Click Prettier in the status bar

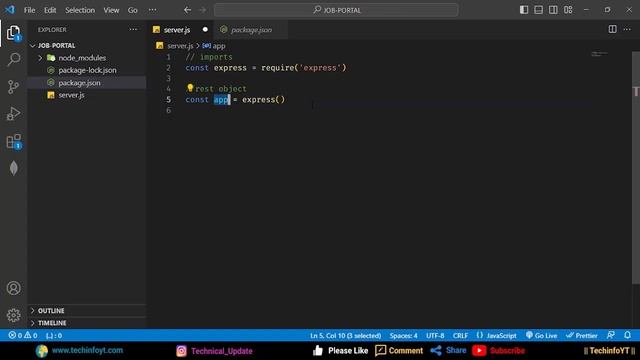pos(582,336)
